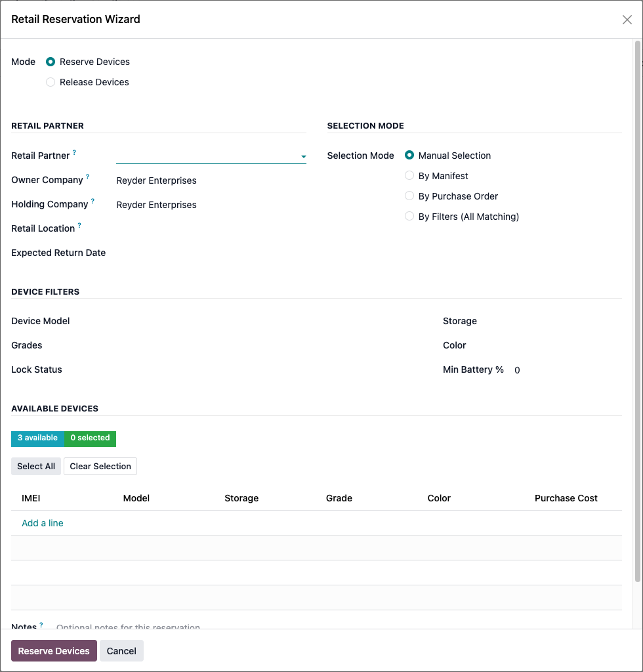The image size is (643, 672).
Task: Show help tooltip for Notes
Action: (x=41, y=625)
